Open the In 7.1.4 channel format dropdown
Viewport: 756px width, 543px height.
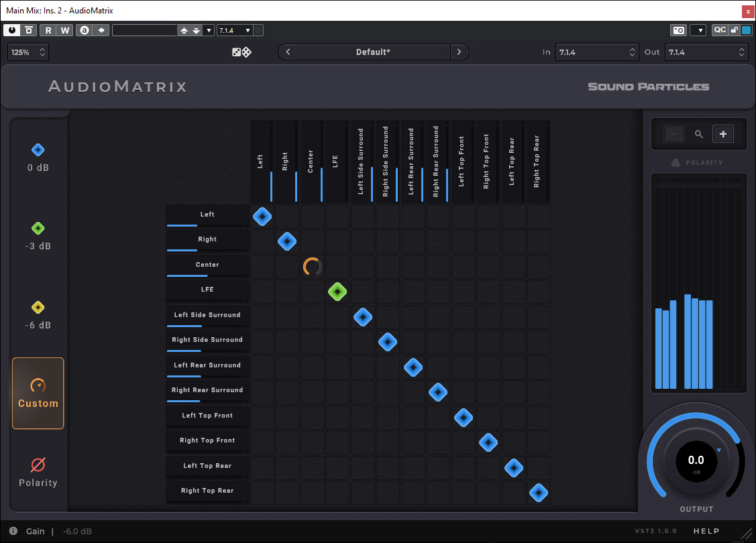point(596,52)
